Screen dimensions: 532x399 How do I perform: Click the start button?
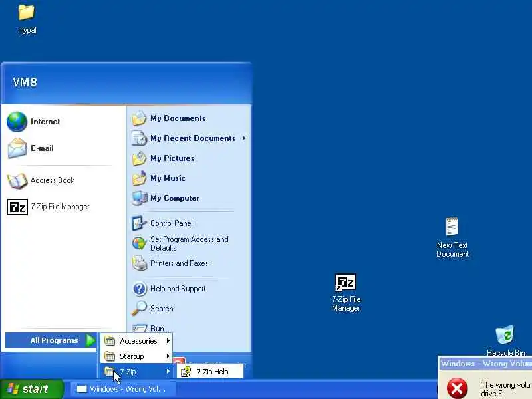coord(31,389)
